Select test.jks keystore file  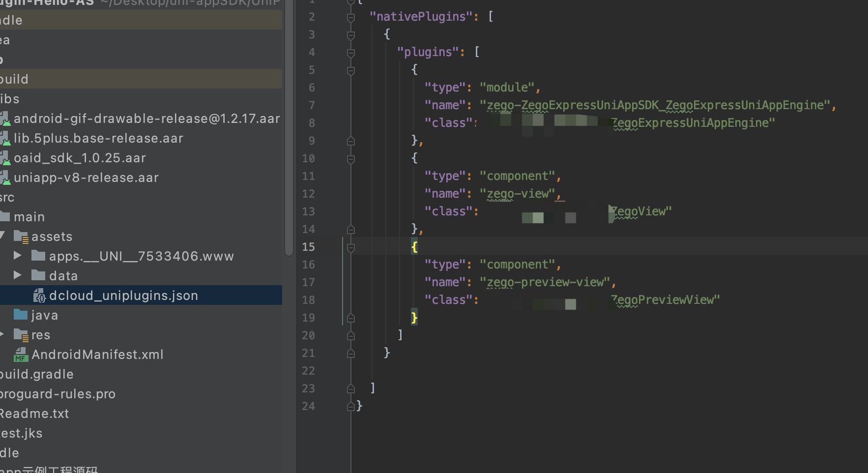point(21,433)
